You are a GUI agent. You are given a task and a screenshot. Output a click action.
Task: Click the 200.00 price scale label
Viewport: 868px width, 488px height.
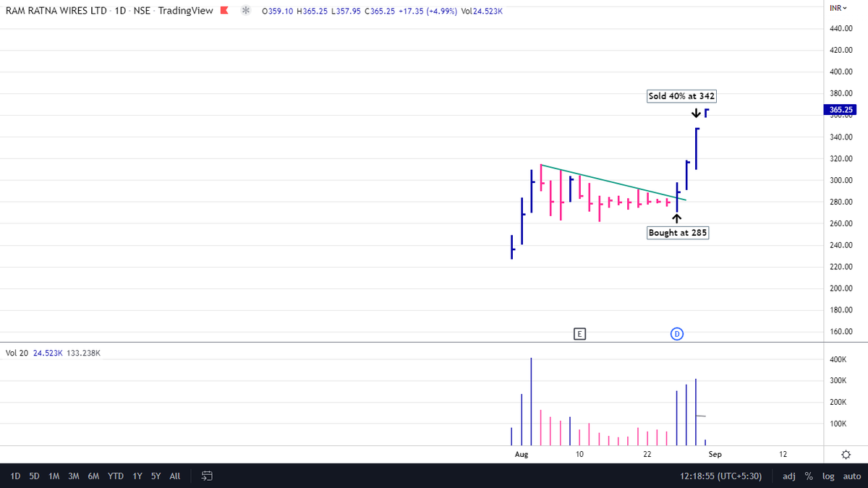841,288
